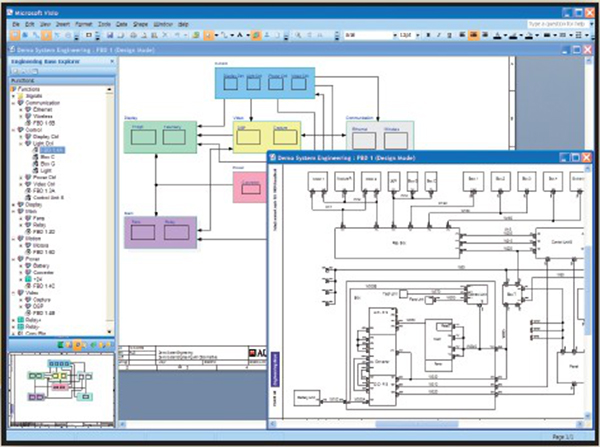The image size is (600, 447).
Task: Select the pink Power block in the diagram
Action: coord(248,187)
